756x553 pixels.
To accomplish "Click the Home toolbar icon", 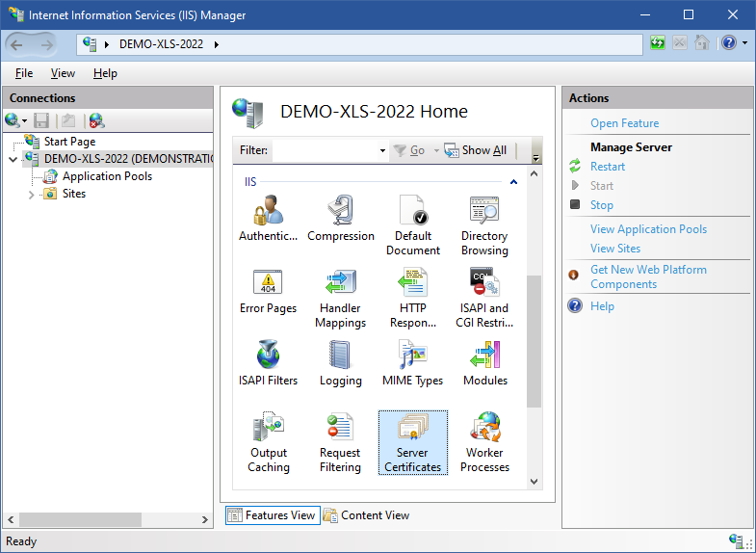I will point(702,43).
